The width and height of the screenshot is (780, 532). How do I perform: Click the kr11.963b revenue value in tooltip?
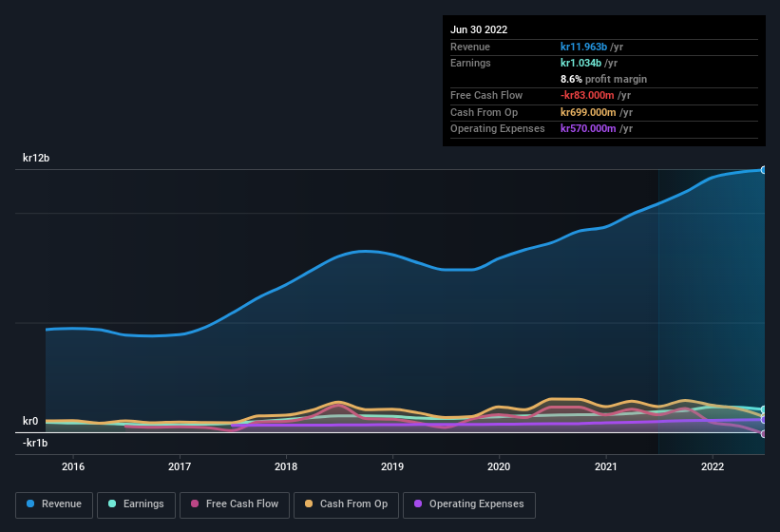pos(583,47)
